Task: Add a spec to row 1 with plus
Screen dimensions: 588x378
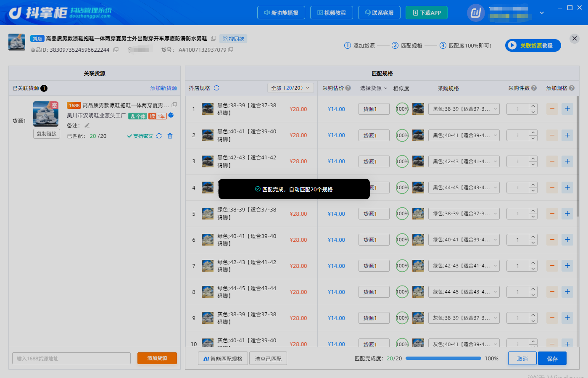Action: coord(567,109)
